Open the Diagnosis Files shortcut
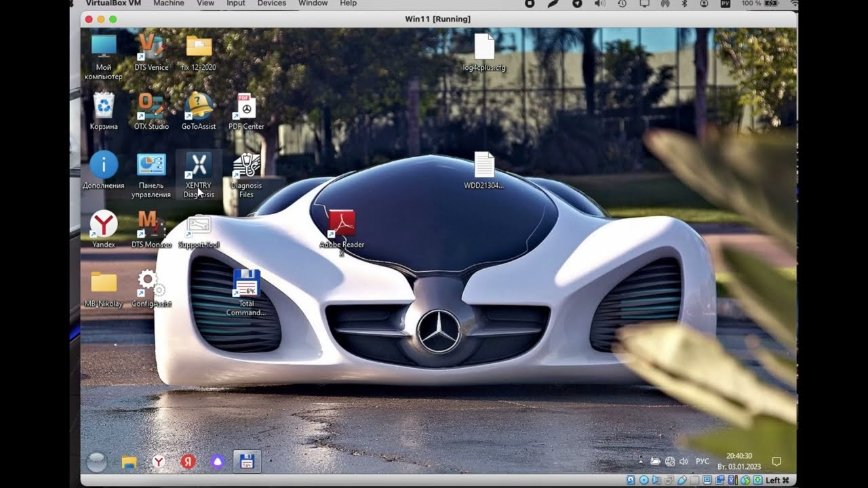Screen dimensions: 868x488 (x=246, y=175)
